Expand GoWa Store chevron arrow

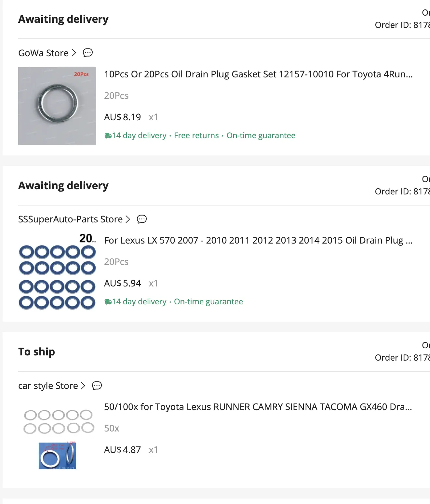74,53
